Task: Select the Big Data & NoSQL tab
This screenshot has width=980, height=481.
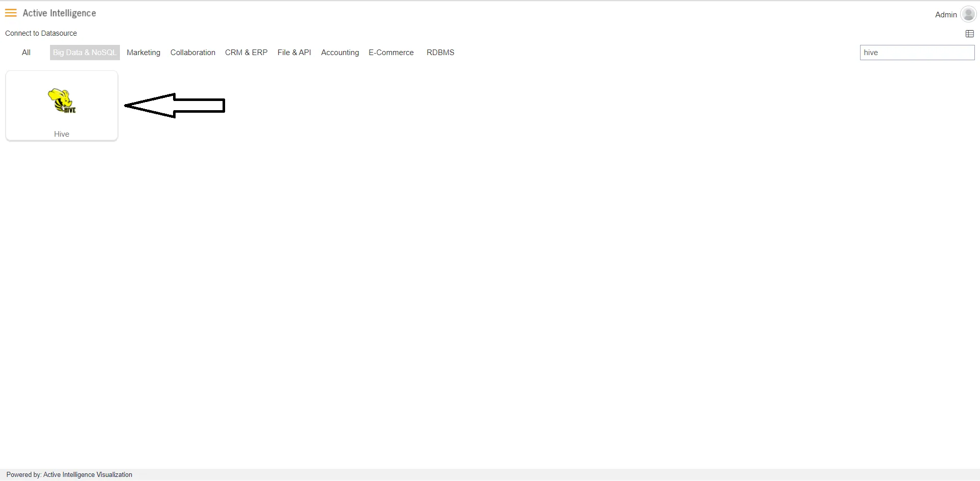Action: (85, 53)
